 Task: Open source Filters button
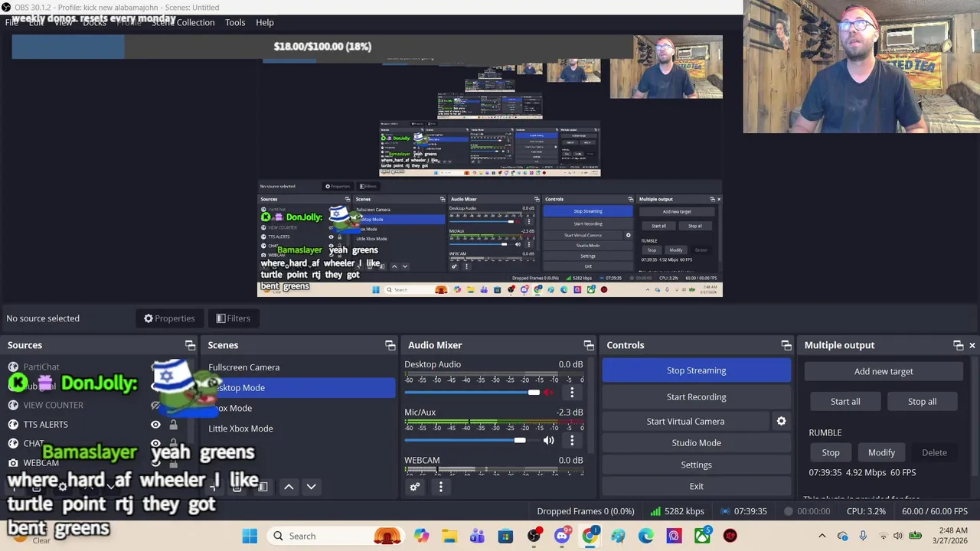[233, 318]
